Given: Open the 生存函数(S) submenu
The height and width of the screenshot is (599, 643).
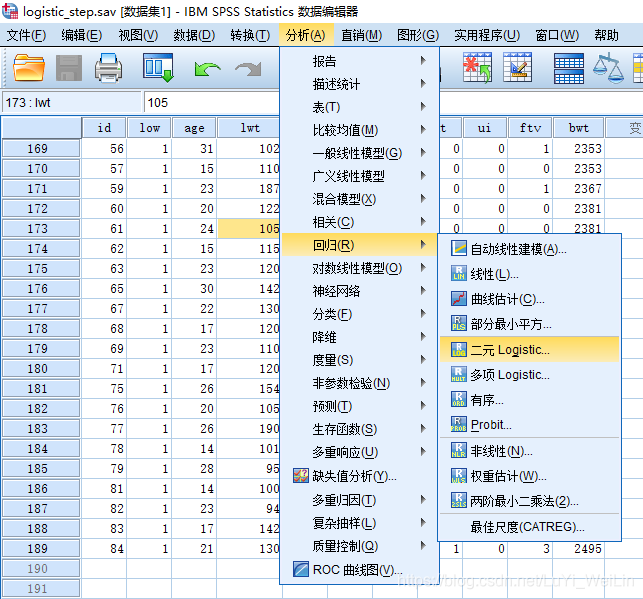Looking at the screenshot, I should [359, 429].
